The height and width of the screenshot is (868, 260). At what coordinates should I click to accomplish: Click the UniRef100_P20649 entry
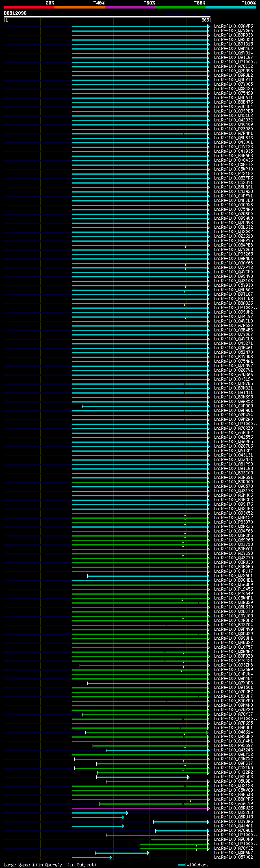coord(233,593)
